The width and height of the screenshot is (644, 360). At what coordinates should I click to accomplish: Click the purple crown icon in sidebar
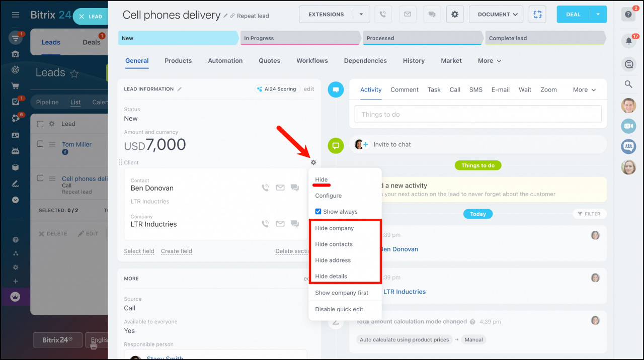point(15,296)
